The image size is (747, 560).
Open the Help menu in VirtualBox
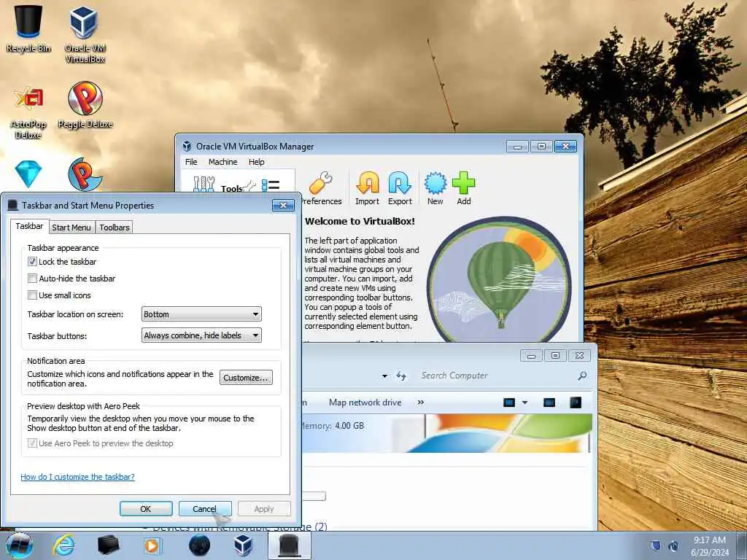click(256, 162)
